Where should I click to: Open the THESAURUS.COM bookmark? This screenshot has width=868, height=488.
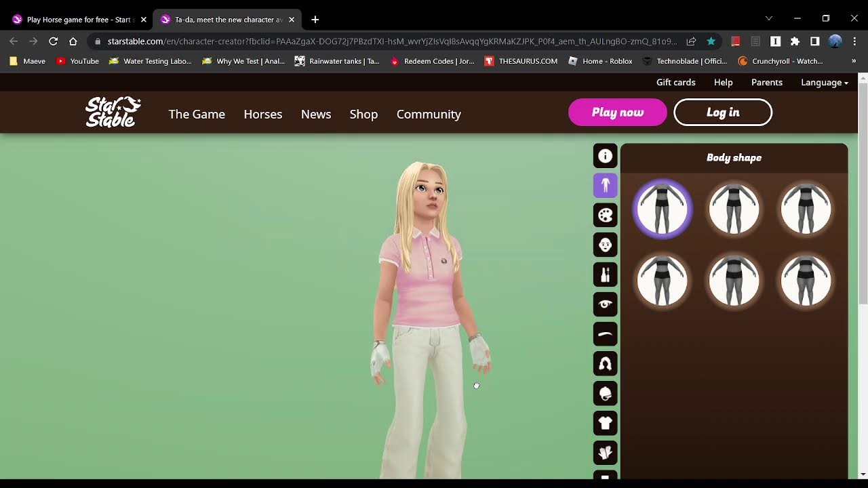click(521, 61)
